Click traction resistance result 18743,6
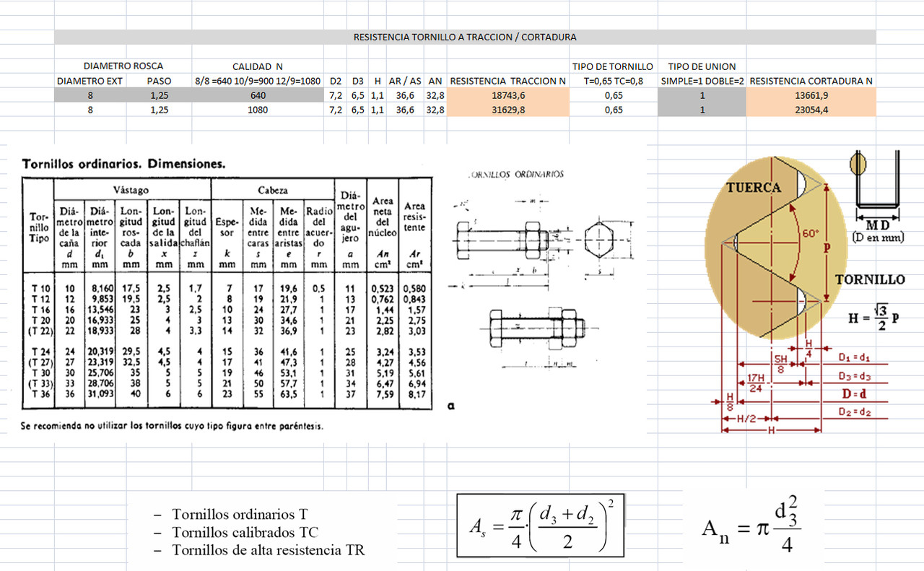Screen dimensions: 924x571 click(507, 95)
